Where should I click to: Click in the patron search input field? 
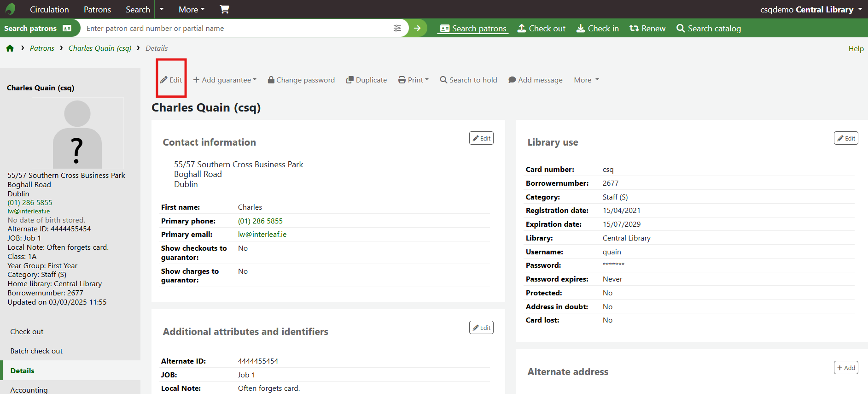(235, 28)
